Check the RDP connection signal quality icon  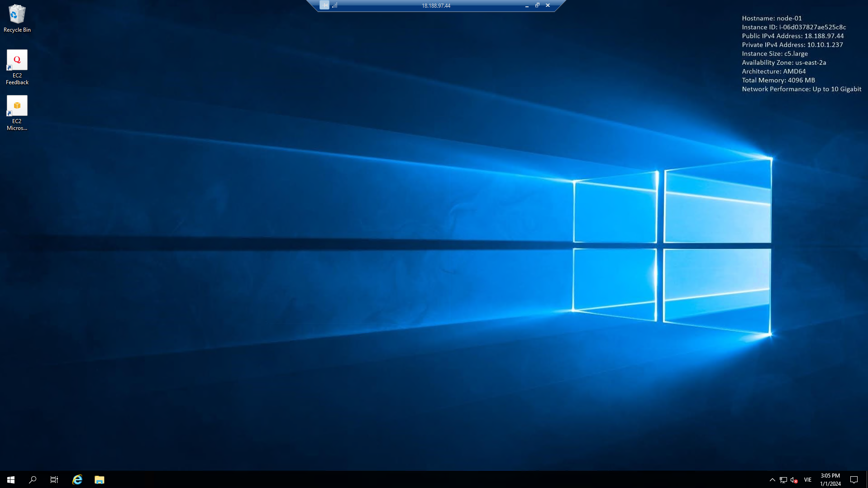pos(335,5)
